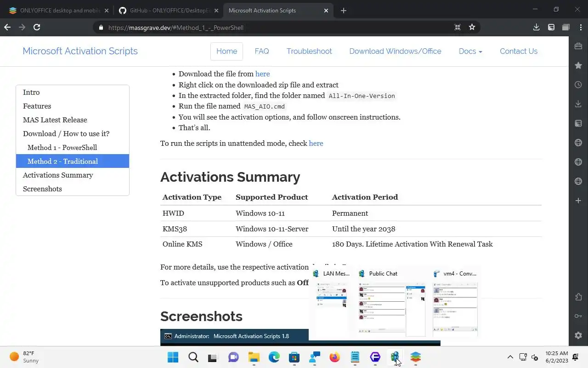Image resolution: width=588 pixels, height=368 pixels.
Task: Click 'here' link to download the file
Action: pos(262,74)
